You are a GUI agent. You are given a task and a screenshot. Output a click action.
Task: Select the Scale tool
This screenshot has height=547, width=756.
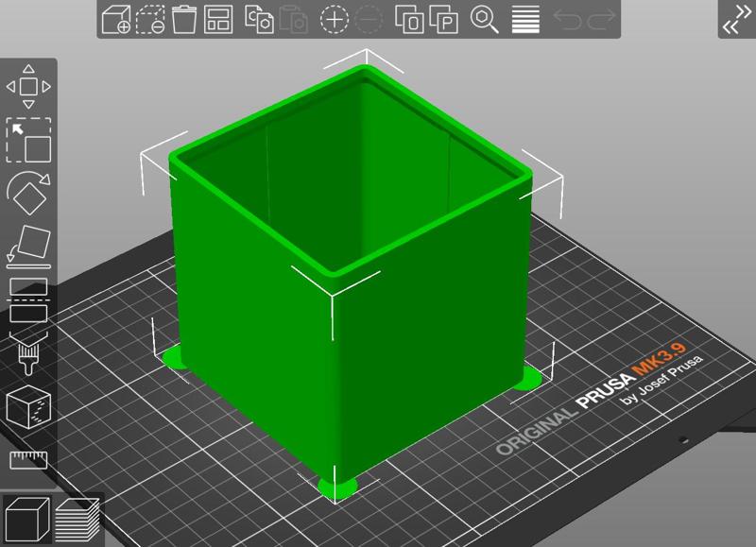[28, 140]
